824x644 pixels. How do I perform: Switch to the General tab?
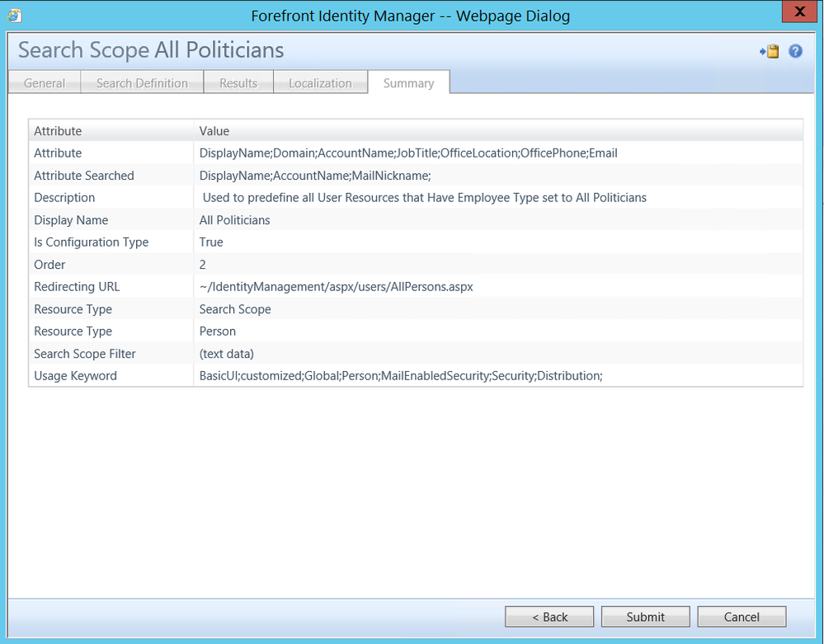tap(45, 83)
